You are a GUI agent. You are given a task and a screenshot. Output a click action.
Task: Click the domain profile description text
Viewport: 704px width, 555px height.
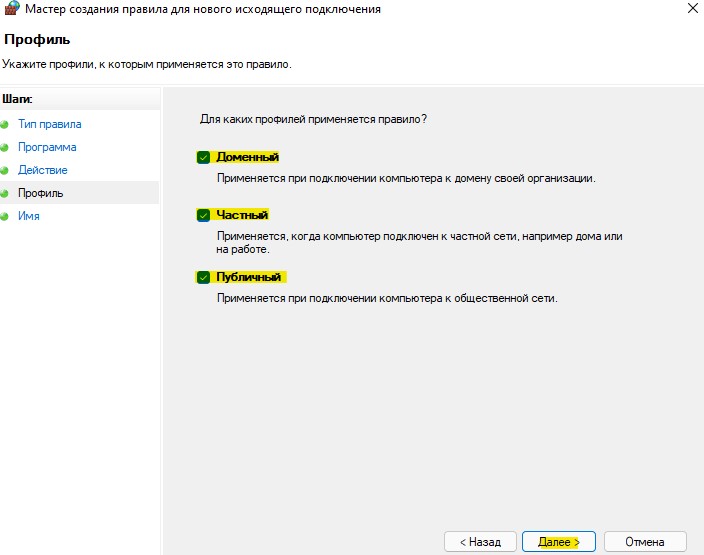click(x=406, y=178)
